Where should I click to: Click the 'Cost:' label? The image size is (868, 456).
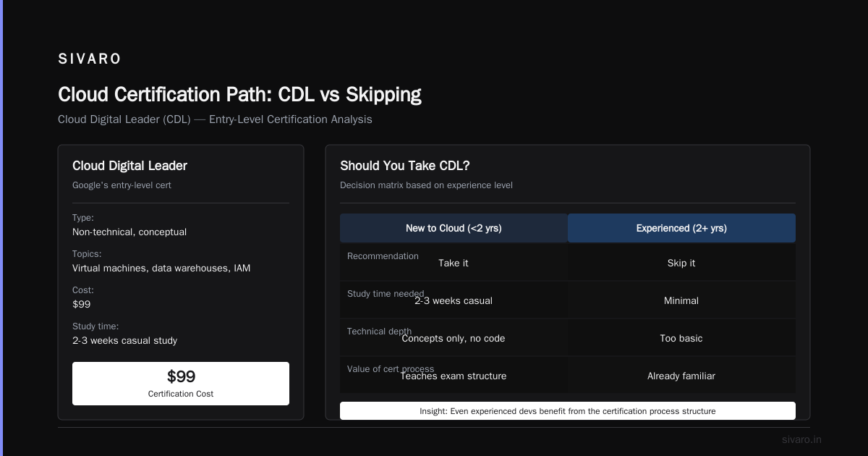[x=84, y=290]
